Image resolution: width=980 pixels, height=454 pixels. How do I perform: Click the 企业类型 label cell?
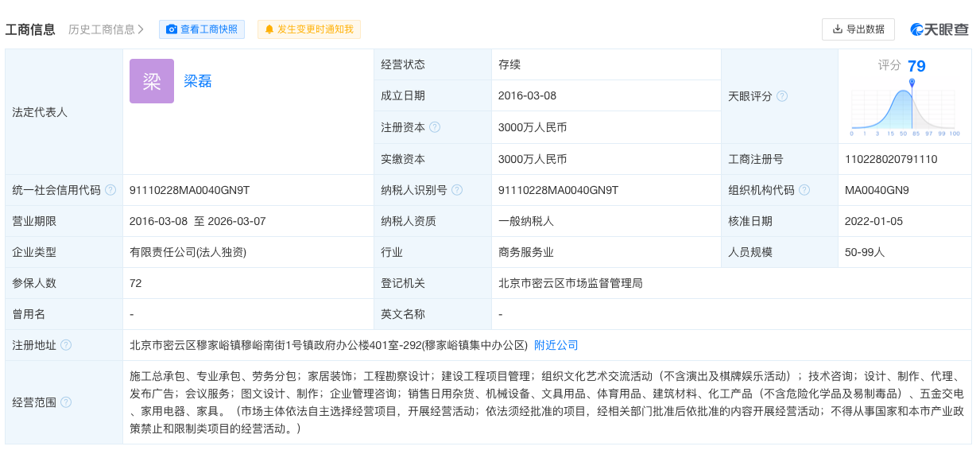tap(64, 252)
